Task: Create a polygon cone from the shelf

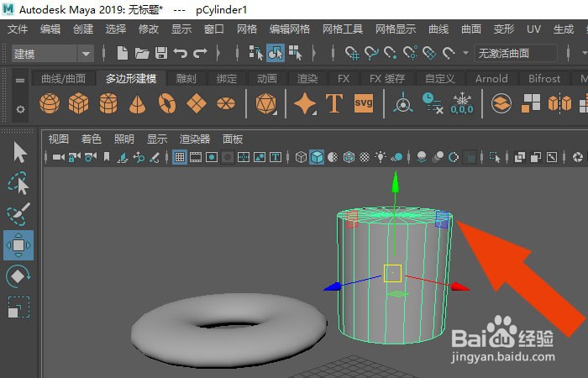Action: 137,104
